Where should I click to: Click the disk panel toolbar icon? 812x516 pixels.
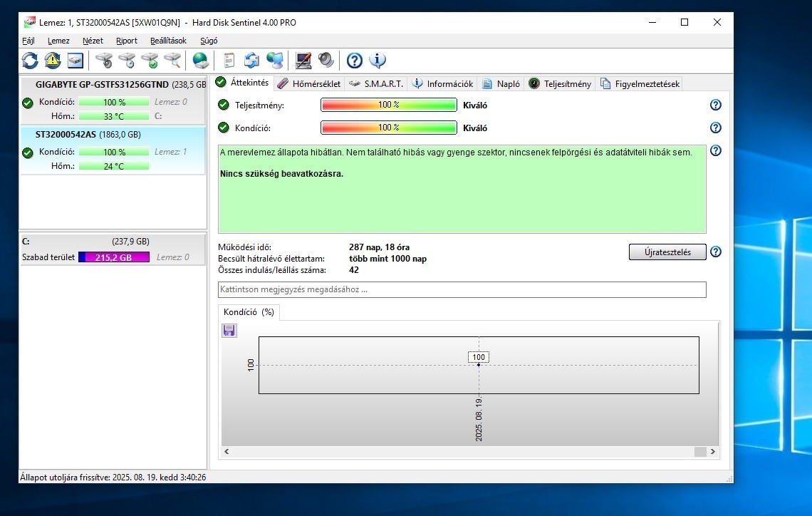[75, 61]
